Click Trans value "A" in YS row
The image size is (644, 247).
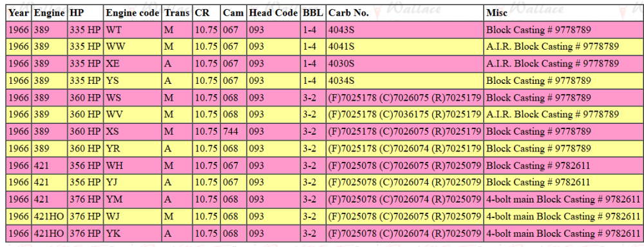167,81
